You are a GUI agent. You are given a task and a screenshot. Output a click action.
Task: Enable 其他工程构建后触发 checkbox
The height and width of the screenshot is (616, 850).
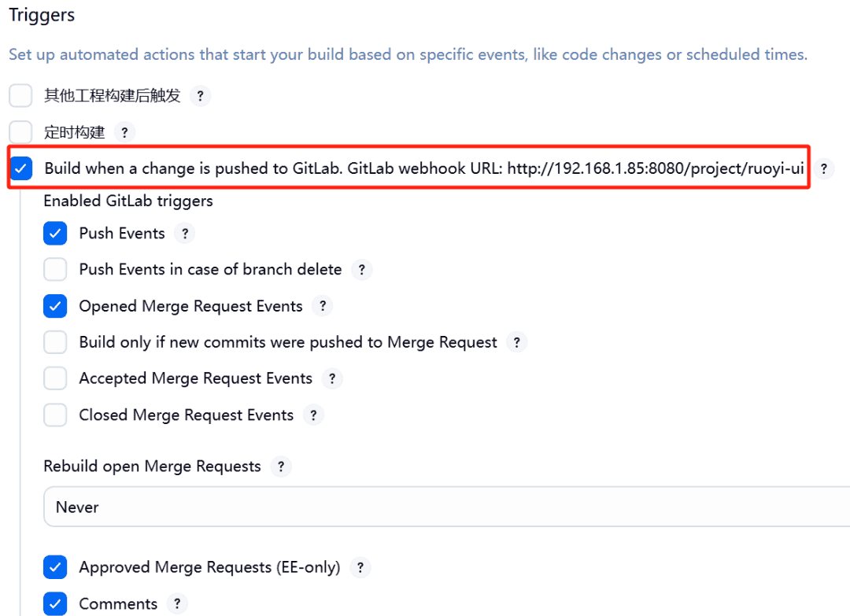20,96
